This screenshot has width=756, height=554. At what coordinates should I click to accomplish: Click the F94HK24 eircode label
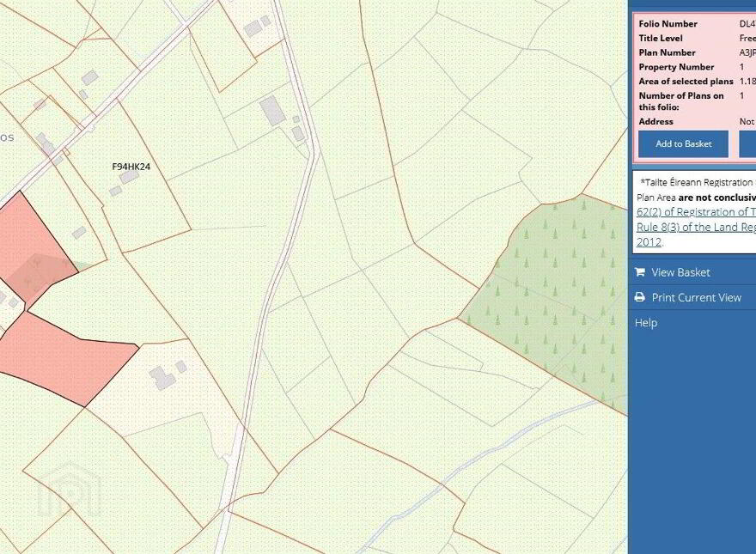tap(131, 167)
